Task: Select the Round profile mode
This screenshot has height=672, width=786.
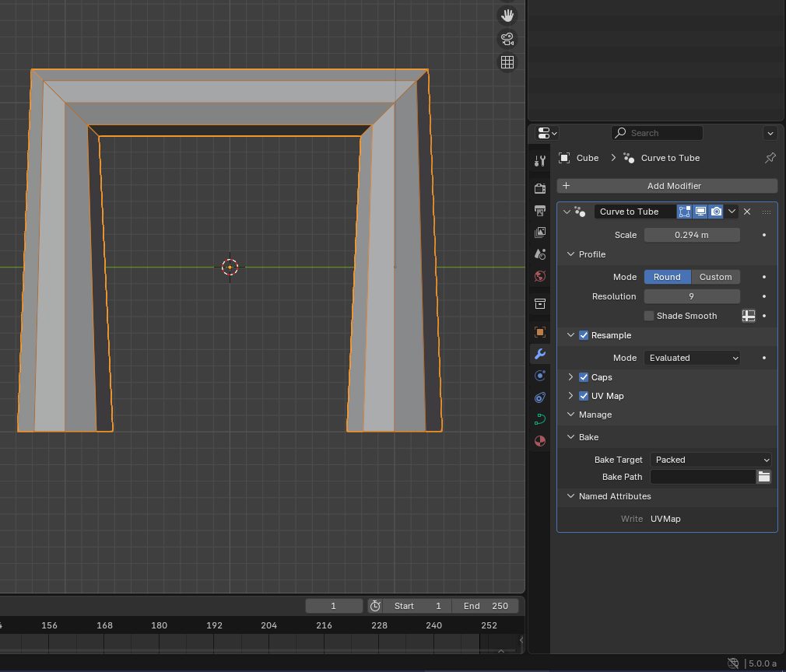Action: [x=667, y=277]
